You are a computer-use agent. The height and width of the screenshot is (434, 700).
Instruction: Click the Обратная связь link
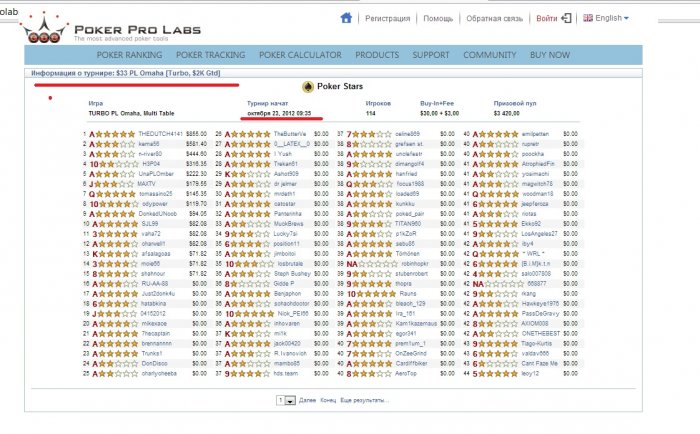tap(495, 18)
